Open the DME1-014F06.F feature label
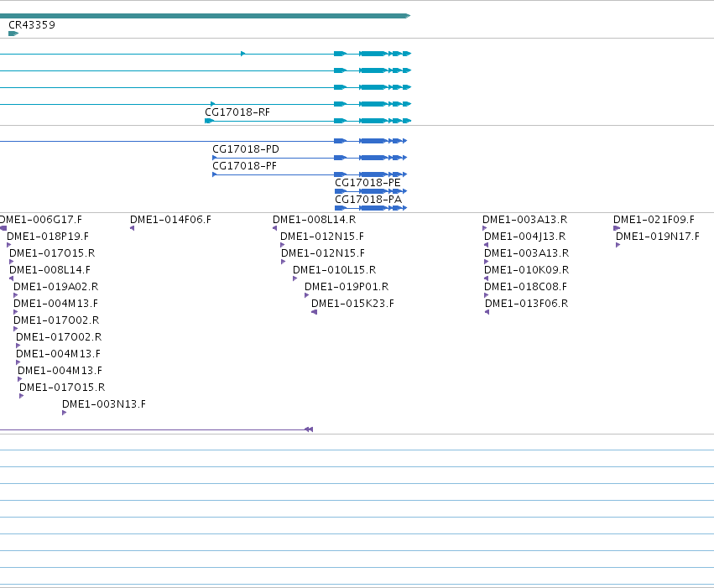The height and width of the screenshot is (588, 714). [x=171, y=220]
